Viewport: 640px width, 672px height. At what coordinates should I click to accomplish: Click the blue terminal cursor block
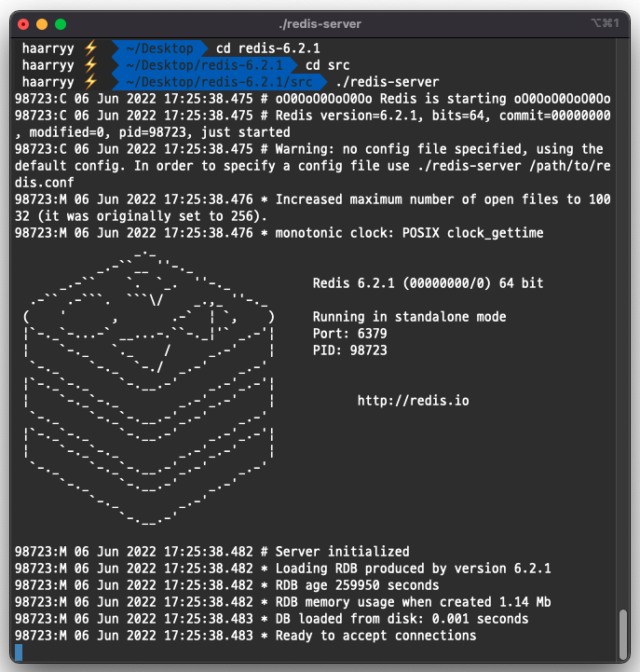(x=19, y=652)
